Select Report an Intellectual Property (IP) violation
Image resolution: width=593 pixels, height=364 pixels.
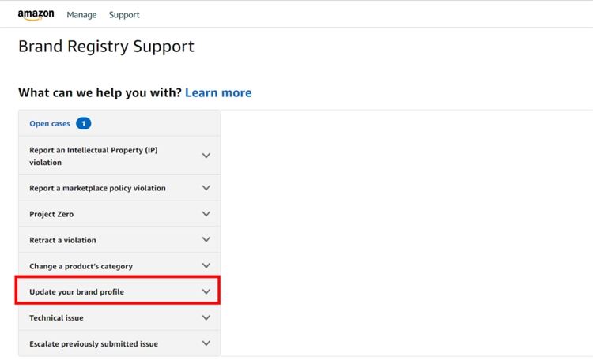click(93, 156)
